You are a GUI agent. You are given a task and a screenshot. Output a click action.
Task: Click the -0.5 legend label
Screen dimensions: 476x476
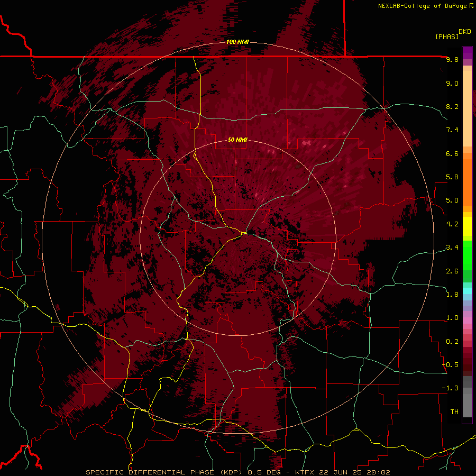(450, 365)
